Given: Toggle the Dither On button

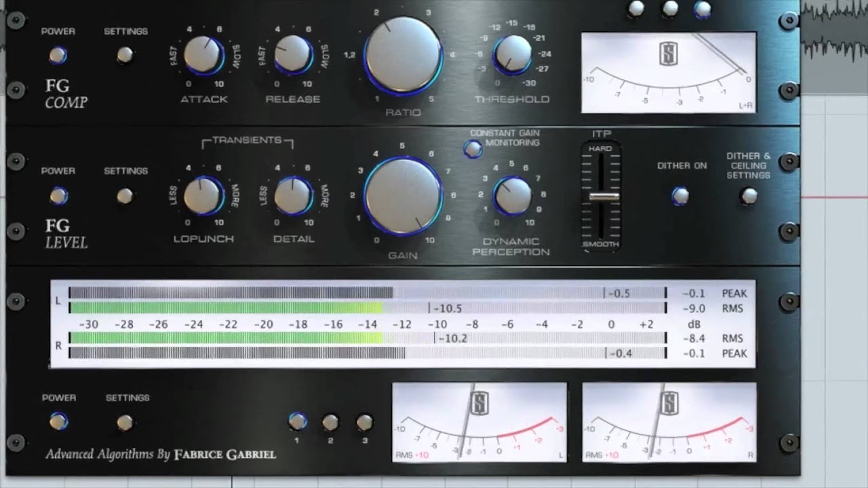Looking at the screenshot, I should point(681,197).
